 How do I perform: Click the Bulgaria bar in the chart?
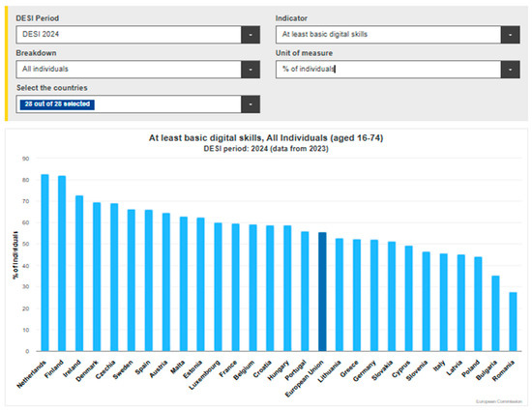tap(495, 313)
